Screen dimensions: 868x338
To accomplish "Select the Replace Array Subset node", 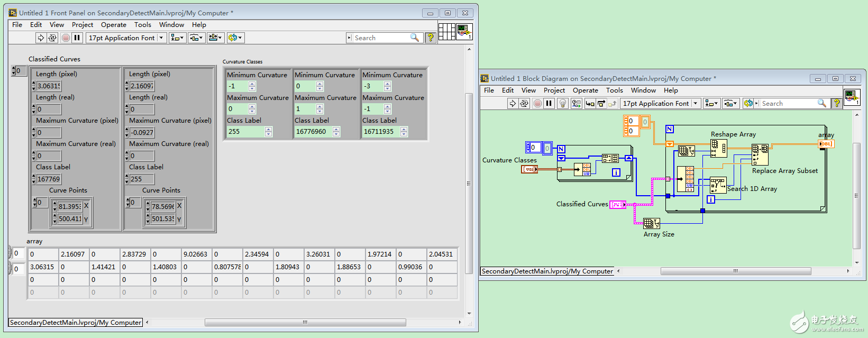I will (x=760, y=155).
